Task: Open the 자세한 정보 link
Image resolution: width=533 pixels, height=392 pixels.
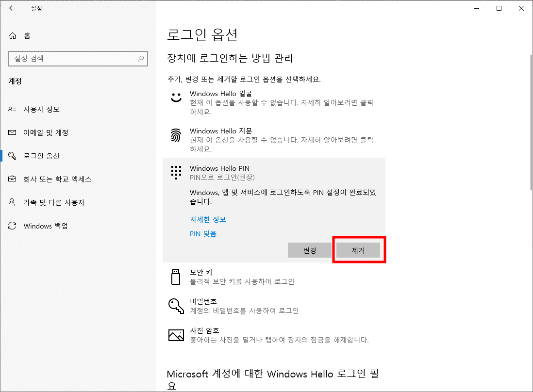Action: click(208, 219)
